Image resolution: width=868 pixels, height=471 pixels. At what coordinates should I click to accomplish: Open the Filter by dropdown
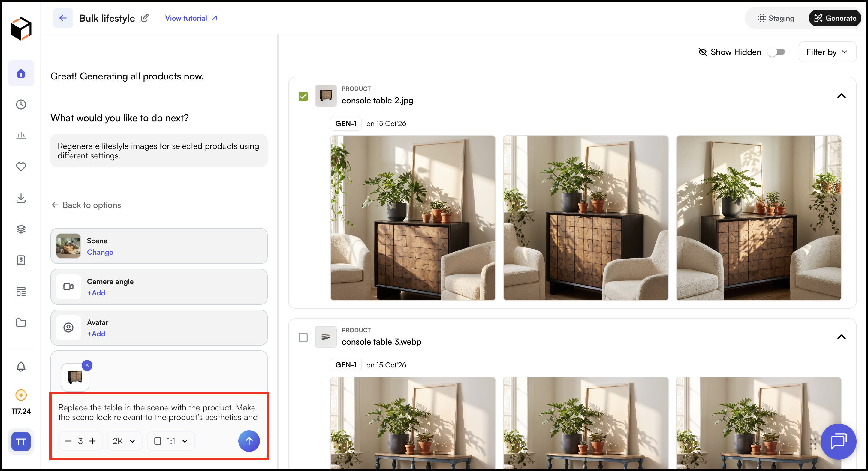pyautogui.click(x=827, y=52)
